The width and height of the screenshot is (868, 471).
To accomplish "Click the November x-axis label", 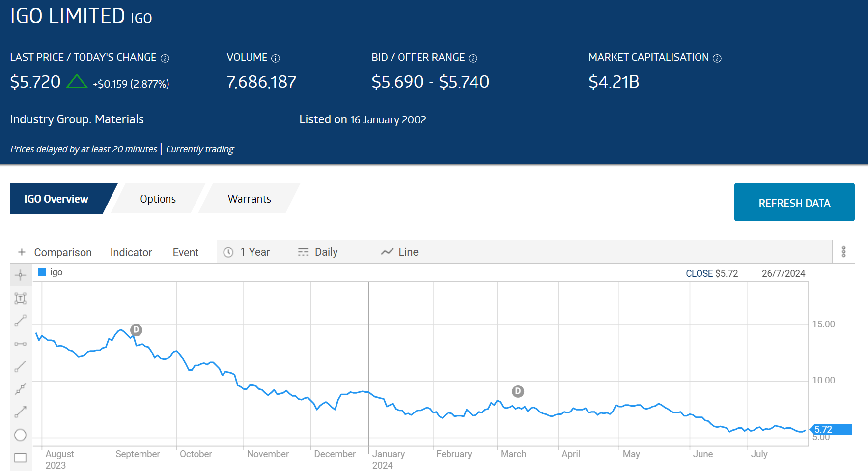I will [268, 454].
